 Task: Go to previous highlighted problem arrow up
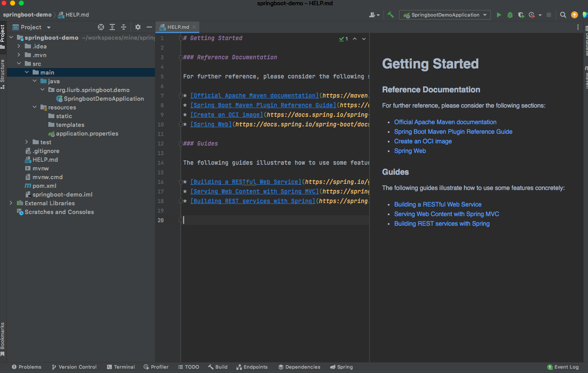click(354, 39)
